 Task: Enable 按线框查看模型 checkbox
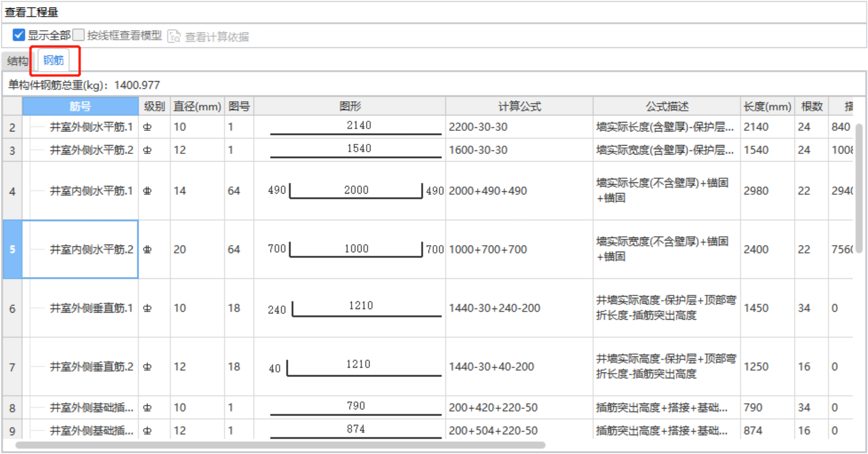tap(79, 36)
